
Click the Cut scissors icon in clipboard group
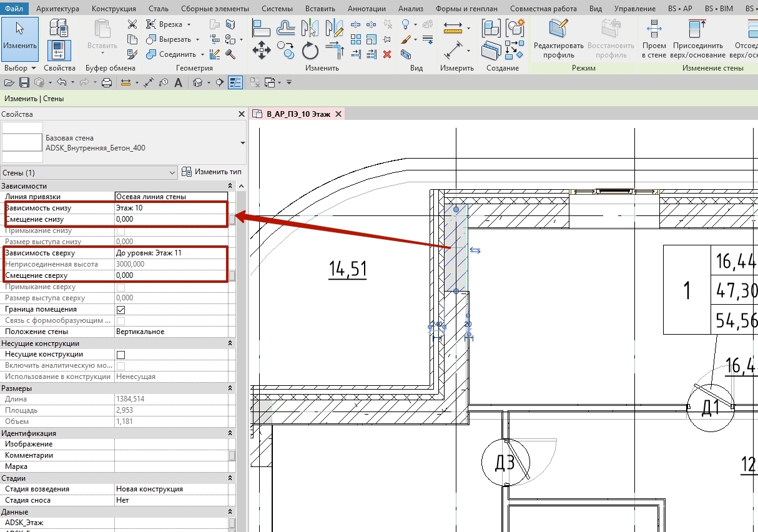pos(132,24)
